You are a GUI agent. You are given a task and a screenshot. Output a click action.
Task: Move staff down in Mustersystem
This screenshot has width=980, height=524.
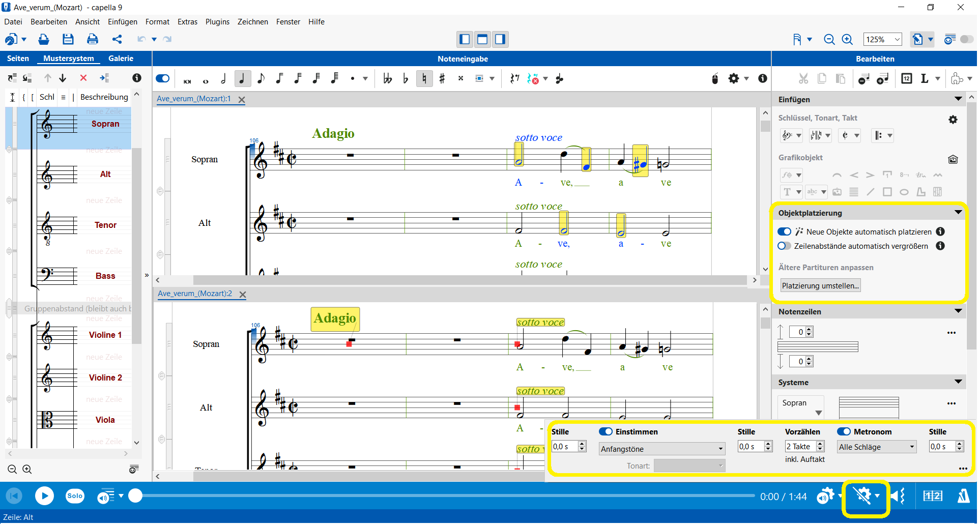point(63,78)
